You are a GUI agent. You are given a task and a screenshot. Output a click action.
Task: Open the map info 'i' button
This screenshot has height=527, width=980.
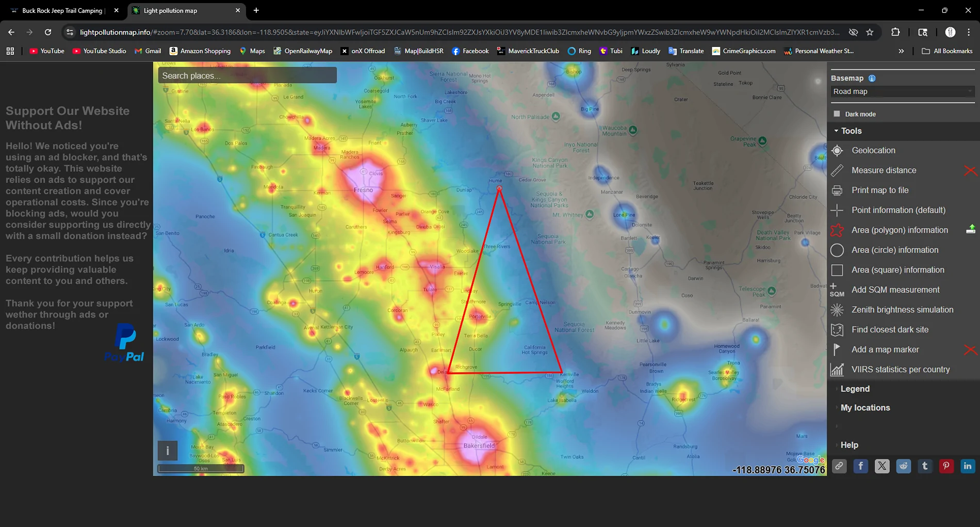167,451
